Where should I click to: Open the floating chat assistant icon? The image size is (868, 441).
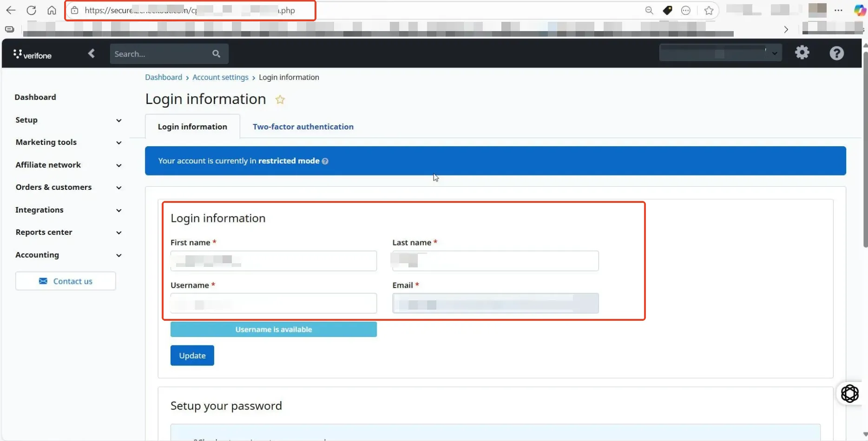pyautogui.click(x=849, y=394)
